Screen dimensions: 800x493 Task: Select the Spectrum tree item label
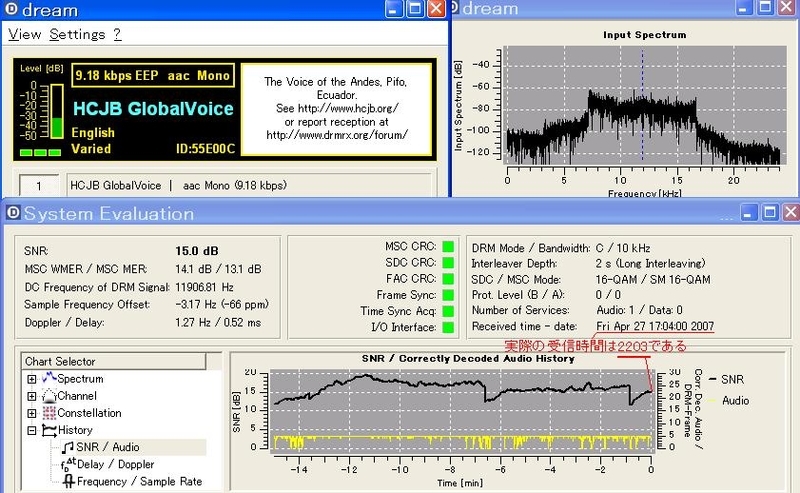point(80,379)
